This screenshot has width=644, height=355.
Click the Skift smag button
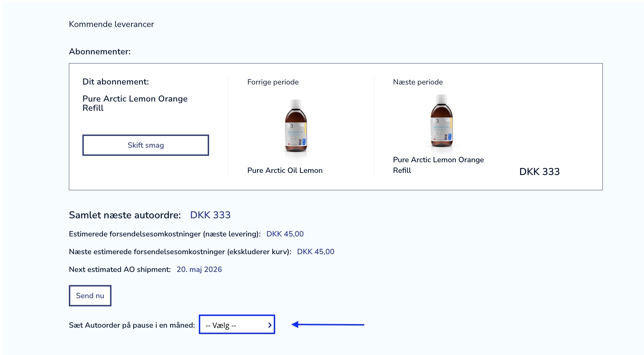point(146,145)
